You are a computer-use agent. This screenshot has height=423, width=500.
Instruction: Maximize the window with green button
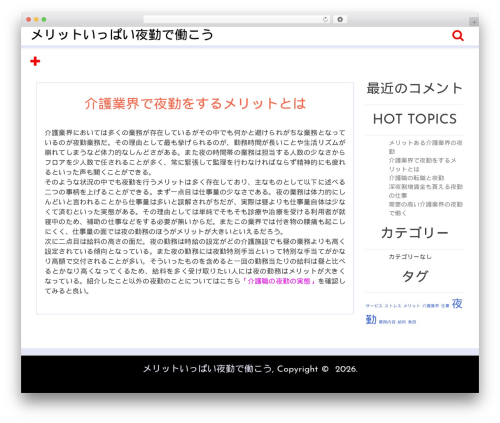coord(44,19)
